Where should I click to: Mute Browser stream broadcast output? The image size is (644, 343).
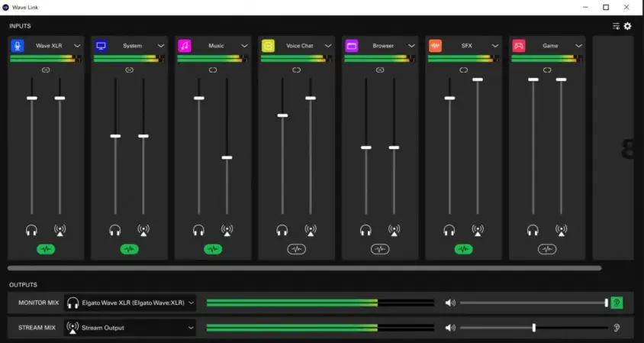point(394,230)
